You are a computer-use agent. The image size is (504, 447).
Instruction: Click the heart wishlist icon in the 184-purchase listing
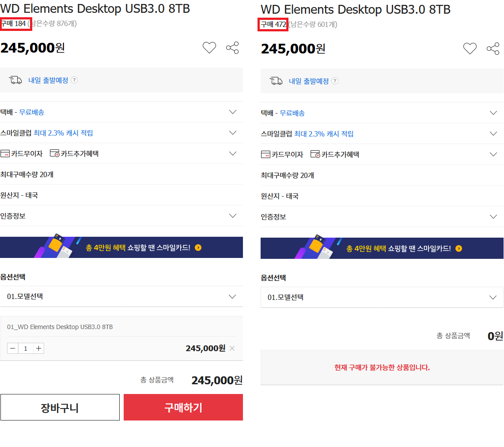(209, 48)
